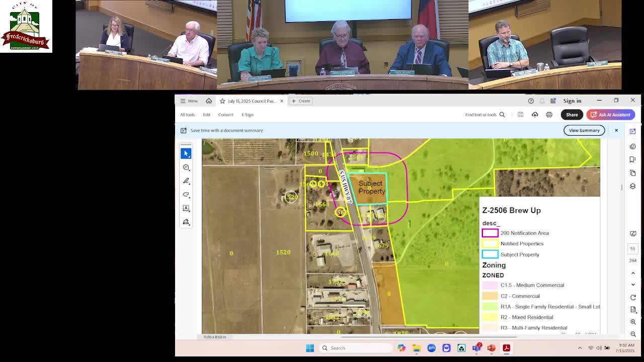Screen dimensions: 644x362
Task: Zoom in using the magnifier plus icon
Action: tap(633, 322)
